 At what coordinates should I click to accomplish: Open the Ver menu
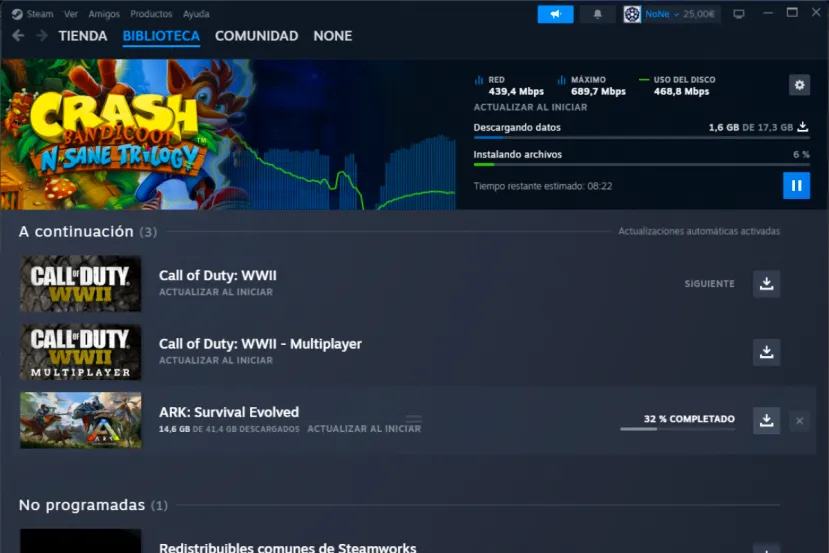coord(70,14)
